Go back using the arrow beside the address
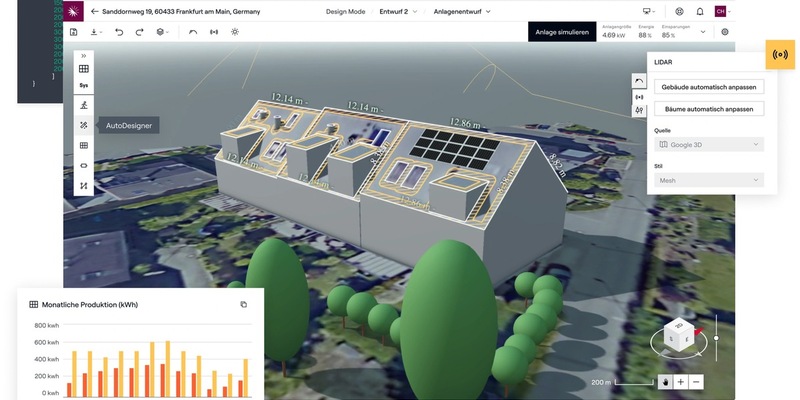The height and width of the screenshot is (400, 800). (x=94, y=11)
